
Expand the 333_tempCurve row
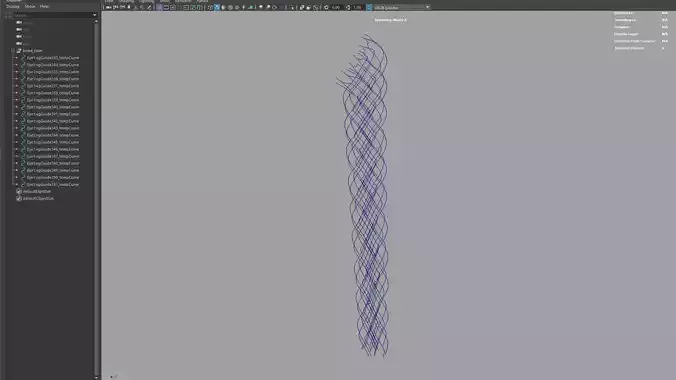point(17,57)
